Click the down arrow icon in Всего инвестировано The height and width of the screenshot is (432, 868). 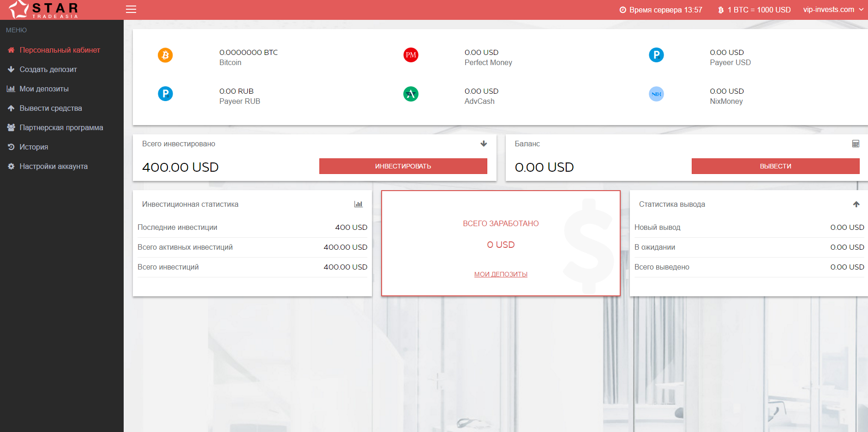click(484, 144)
